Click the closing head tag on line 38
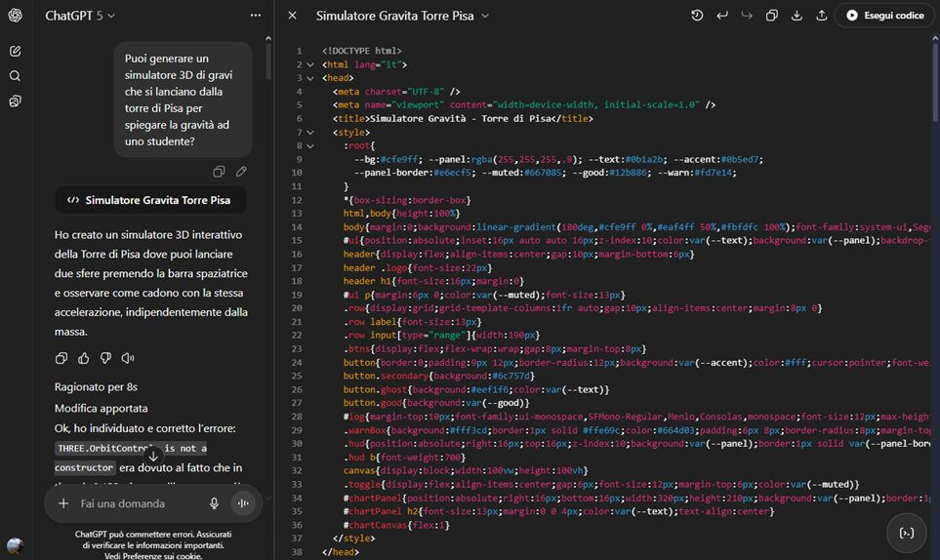The image size is (940, 560). [340, 552]
